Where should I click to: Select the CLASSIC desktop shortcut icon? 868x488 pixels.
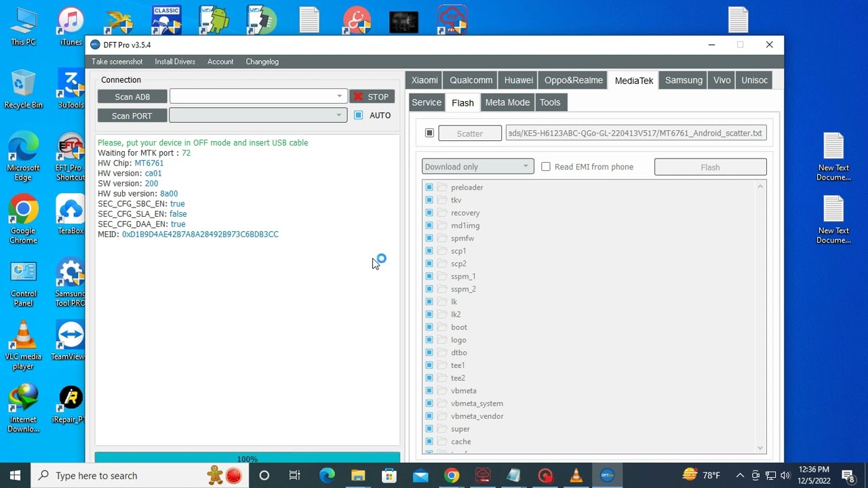point(165,20)
